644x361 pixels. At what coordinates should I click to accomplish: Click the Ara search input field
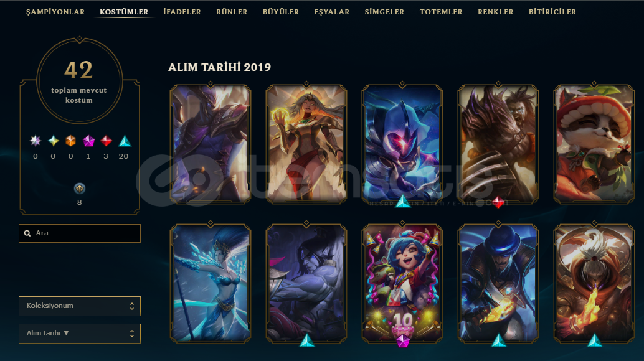(x=80, y=233)
